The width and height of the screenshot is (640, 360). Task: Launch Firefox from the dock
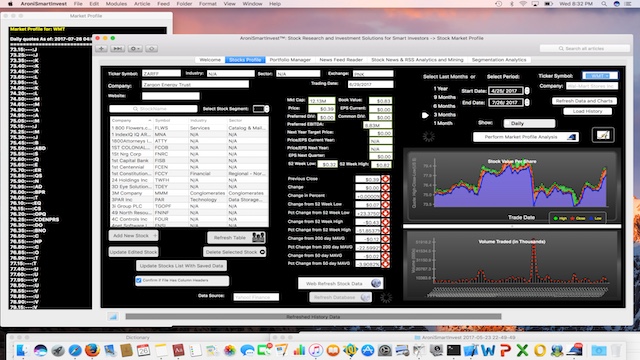point(92,350)
